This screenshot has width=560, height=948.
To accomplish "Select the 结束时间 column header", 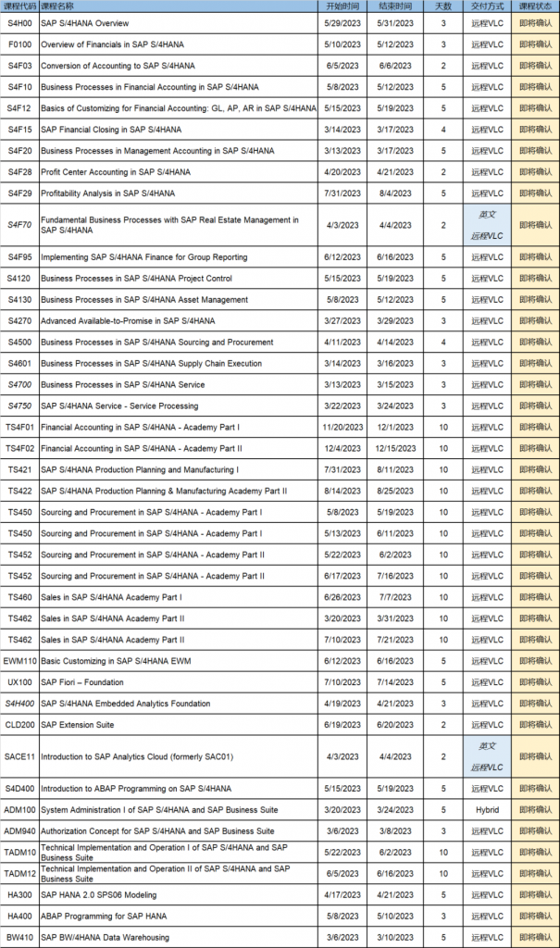I will coord(394,6).
